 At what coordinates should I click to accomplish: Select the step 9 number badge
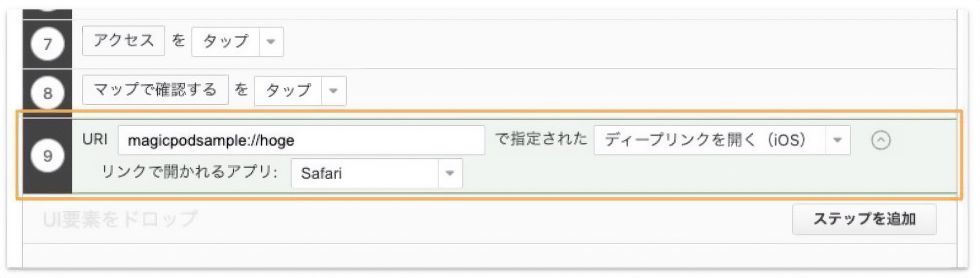[x=48, y=156]
